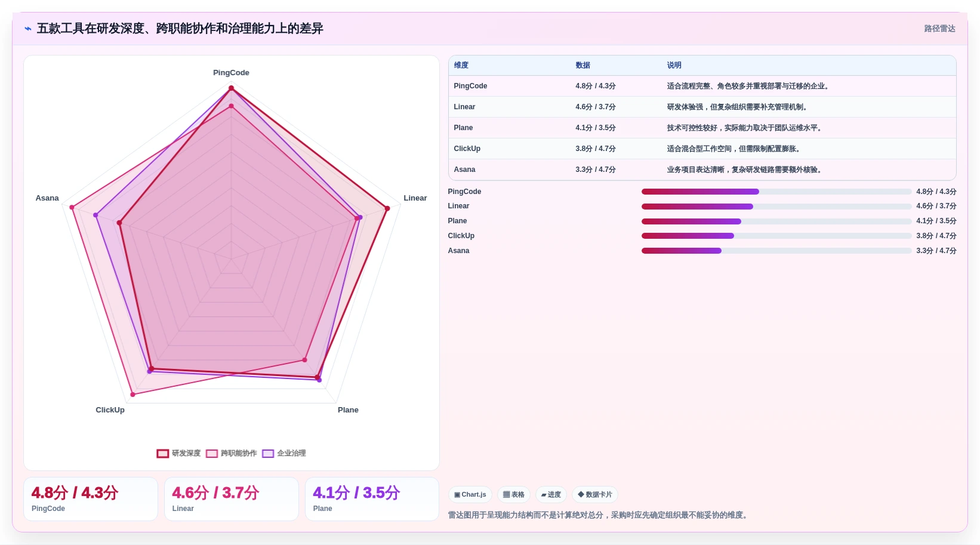Screen dimensions: 980x545
Task: Open the Linear 4.6分 / 3.7分 stat card
Action: click(x=232, y=499)
